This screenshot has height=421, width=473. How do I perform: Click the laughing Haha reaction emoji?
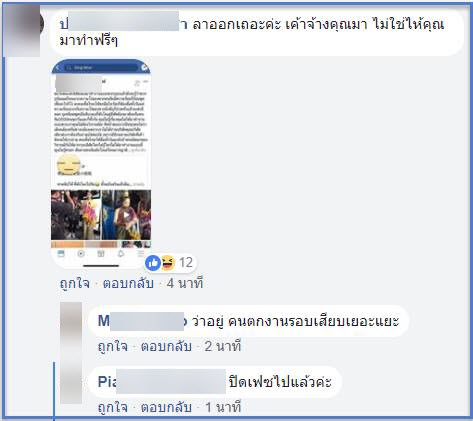168,263
